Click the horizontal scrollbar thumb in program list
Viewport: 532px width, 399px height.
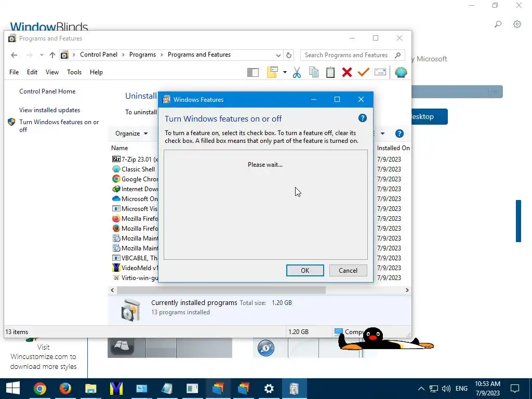click(221, 290)
